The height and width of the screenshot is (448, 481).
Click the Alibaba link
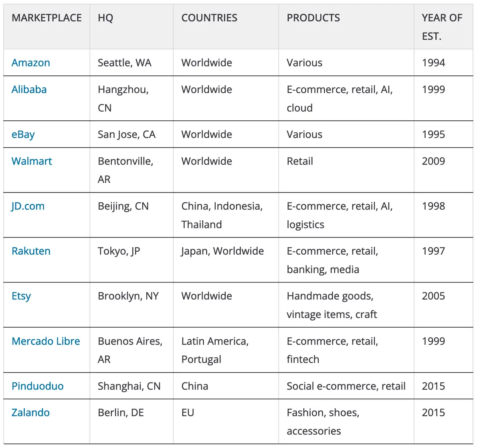29,89
